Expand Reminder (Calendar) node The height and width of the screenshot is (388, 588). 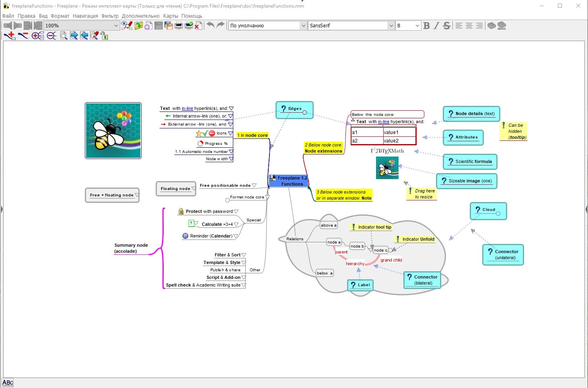pos(236,236)
